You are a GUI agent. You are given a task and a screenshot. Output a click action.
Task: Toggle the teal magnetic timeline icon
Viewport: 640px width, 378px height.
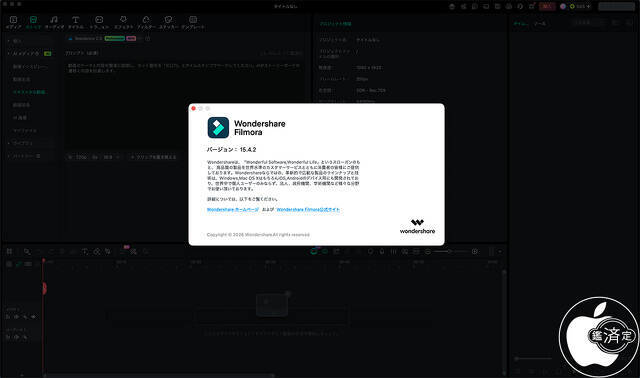tap(314, 251)
